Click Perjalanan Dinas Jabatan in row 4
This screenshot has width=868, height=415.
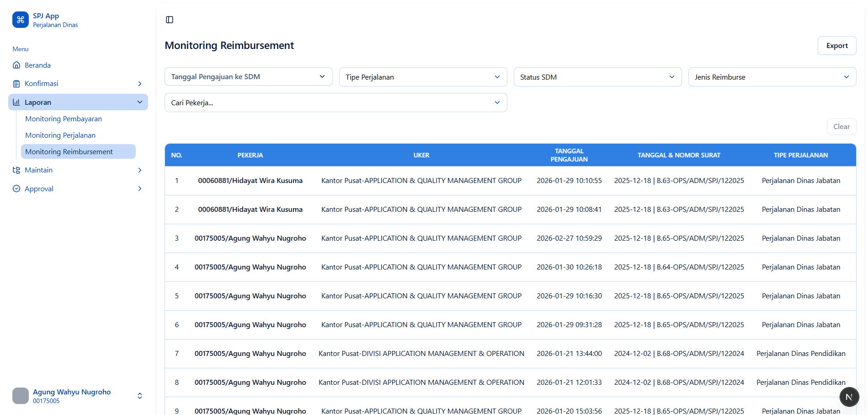click(801, 267)
